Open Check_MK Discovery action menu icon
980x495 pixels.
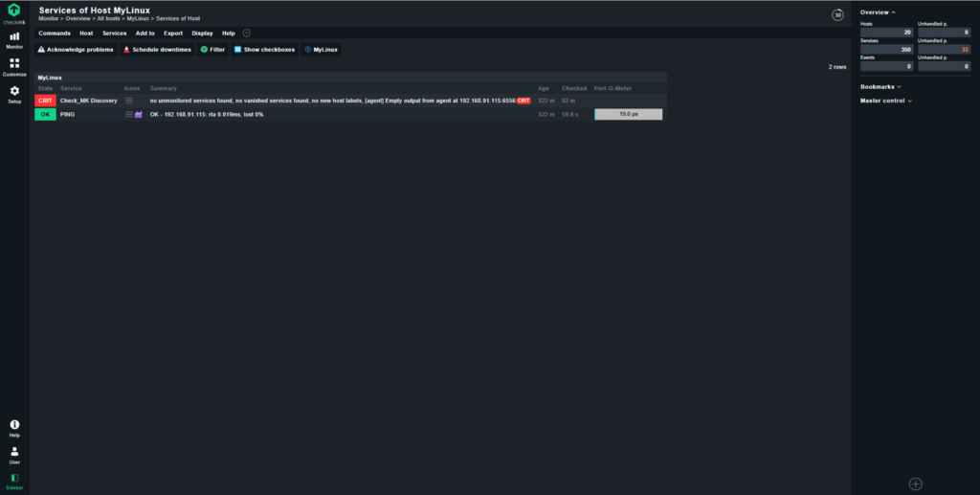[x=129, y=101]
